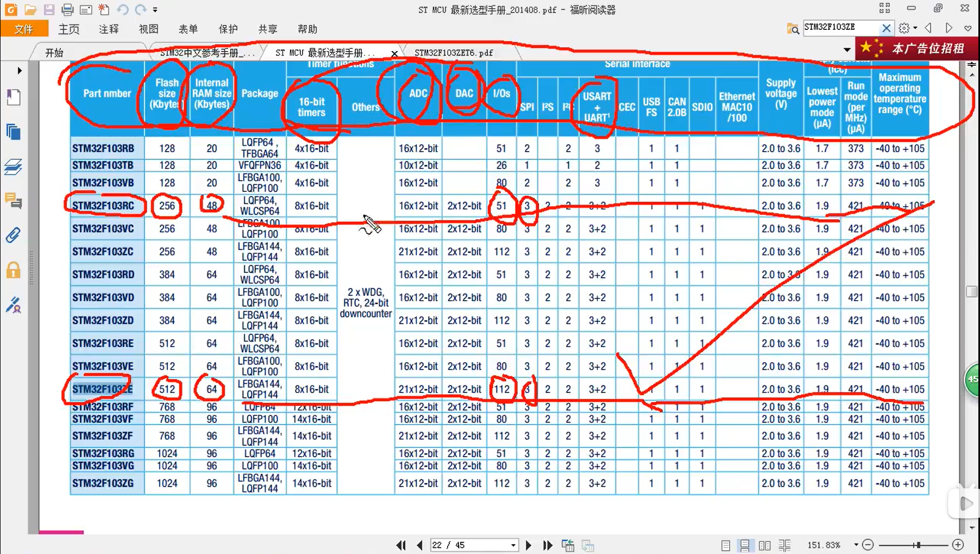
Task: Expand the page number dropdown arrow
Action: (513, 545)
